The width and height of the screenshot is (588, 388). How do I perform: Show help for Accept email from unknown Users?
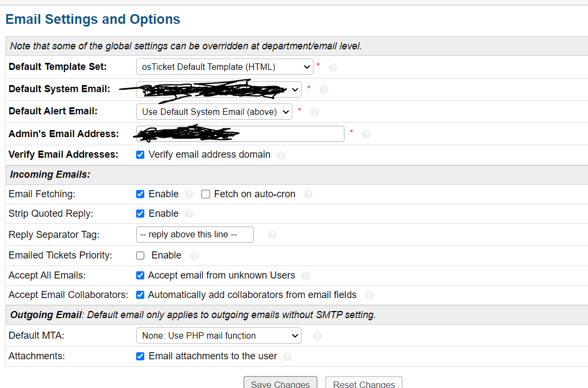305,275
